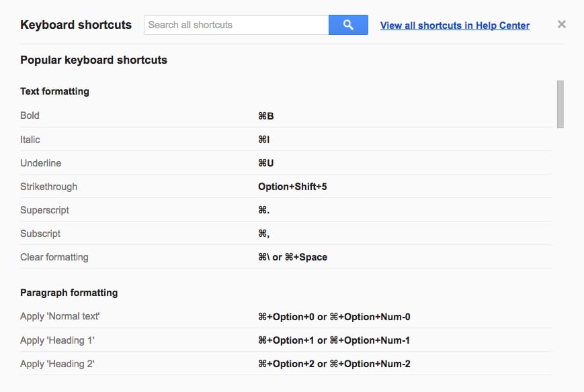Click the Apply 'Heading 1' row
Screen dimensions: 584x392
(286, 340)
